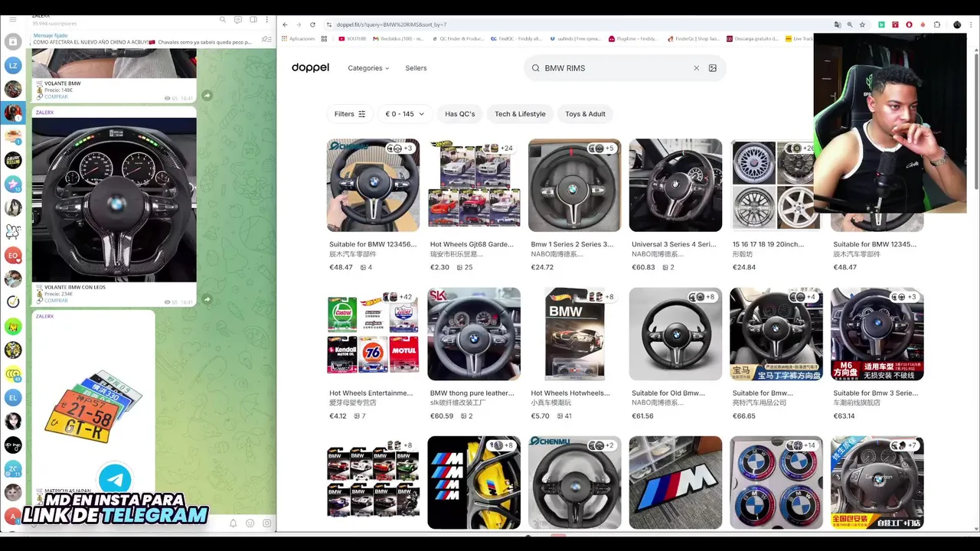This screenshot has width=980, height=551.
Task: Toggle the Has QC's filter
Action: (x=460, y=114)
